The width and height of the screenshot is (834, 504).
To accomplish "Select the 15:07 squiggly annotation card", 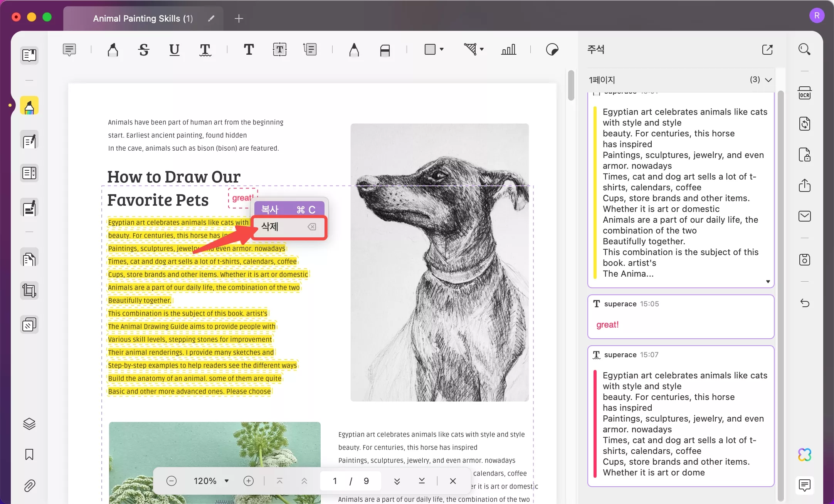I will 681,416.
